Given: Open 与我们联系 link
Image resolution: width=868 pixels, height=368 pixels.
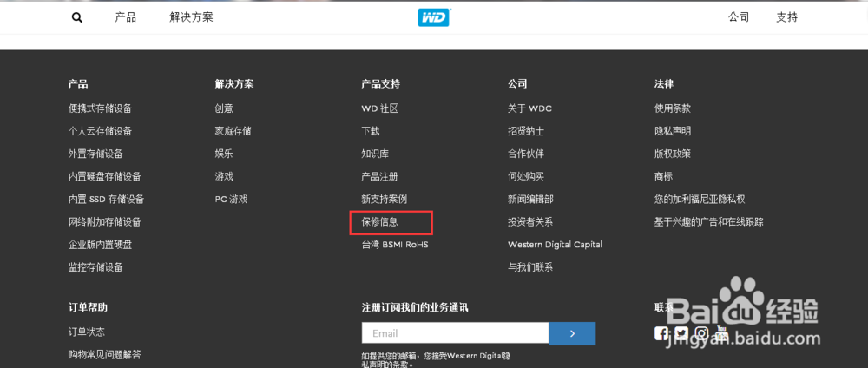Looking at the screenshot, I should [x=530, y=267].
